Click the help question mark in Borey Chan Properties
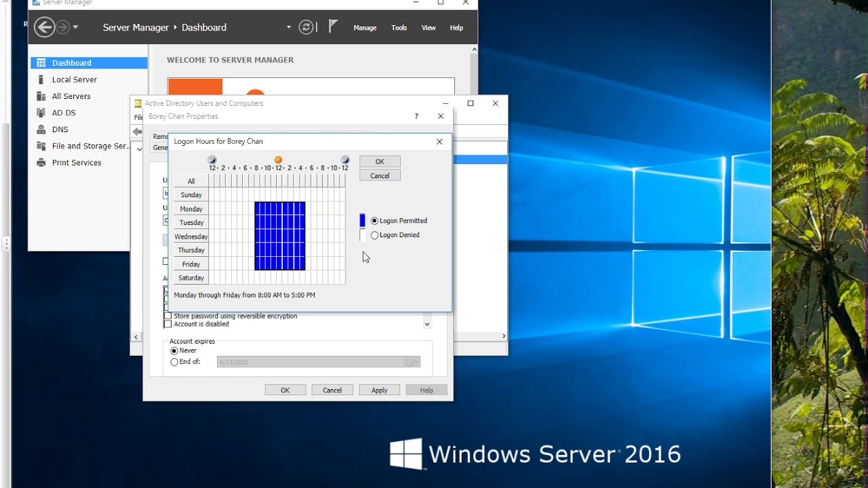868x488 pixels. point(416,117)
